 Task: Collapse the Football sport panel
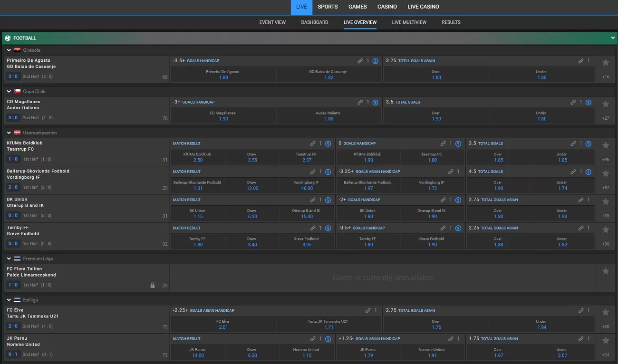(613, 38)
